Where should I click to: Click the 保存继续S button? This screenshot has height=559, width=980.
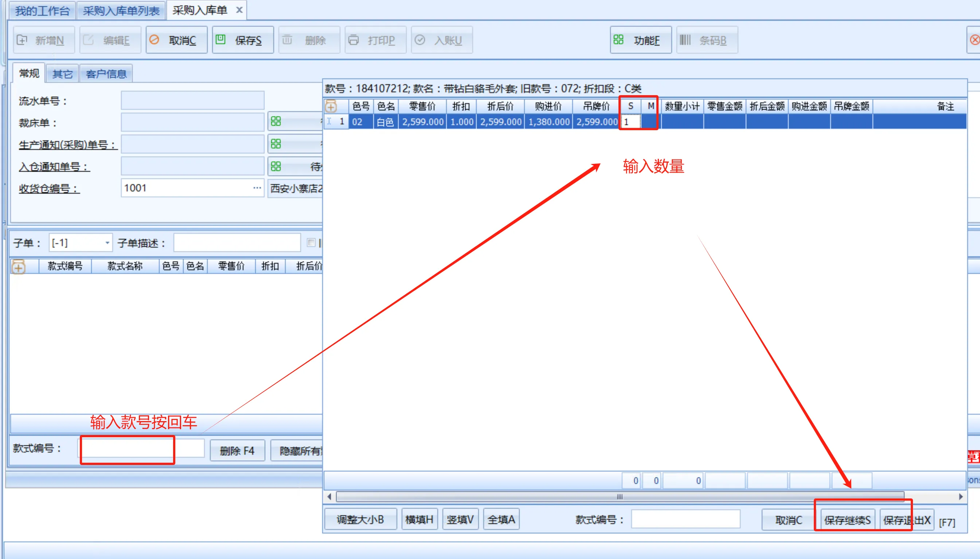pos(847,520)
